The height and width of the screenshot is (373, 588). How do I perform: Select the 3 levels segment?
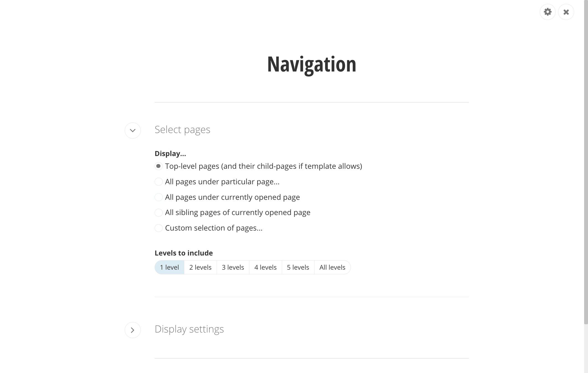click(x=233, y=267)
